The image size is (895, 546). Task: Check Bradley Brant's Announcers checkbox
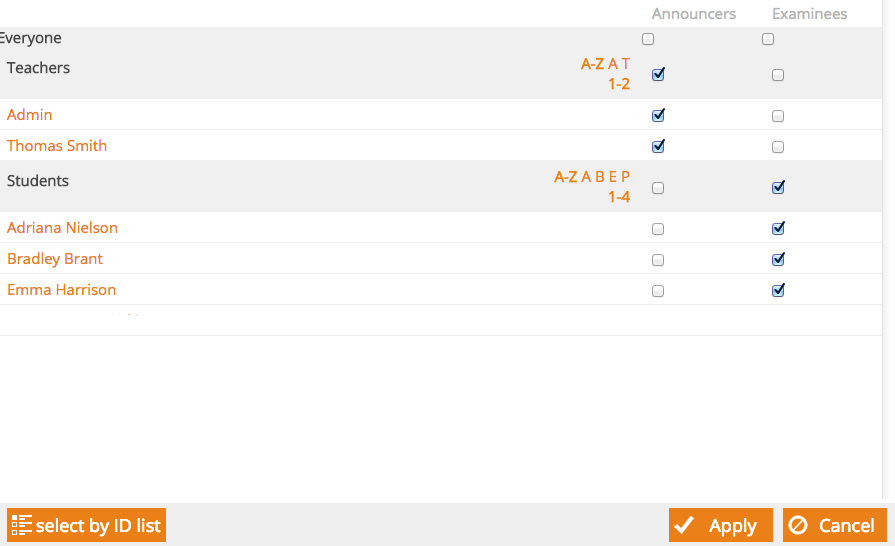658,260
